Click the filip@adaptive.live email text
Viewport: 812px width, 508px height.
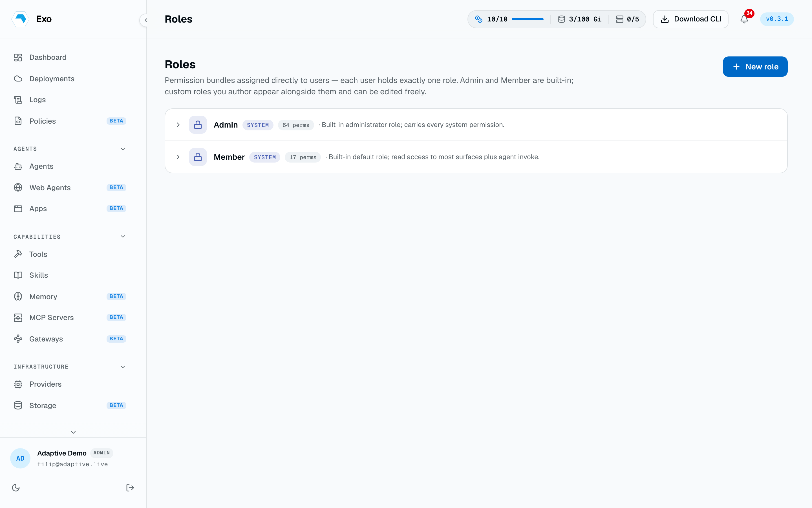[72, 464]
